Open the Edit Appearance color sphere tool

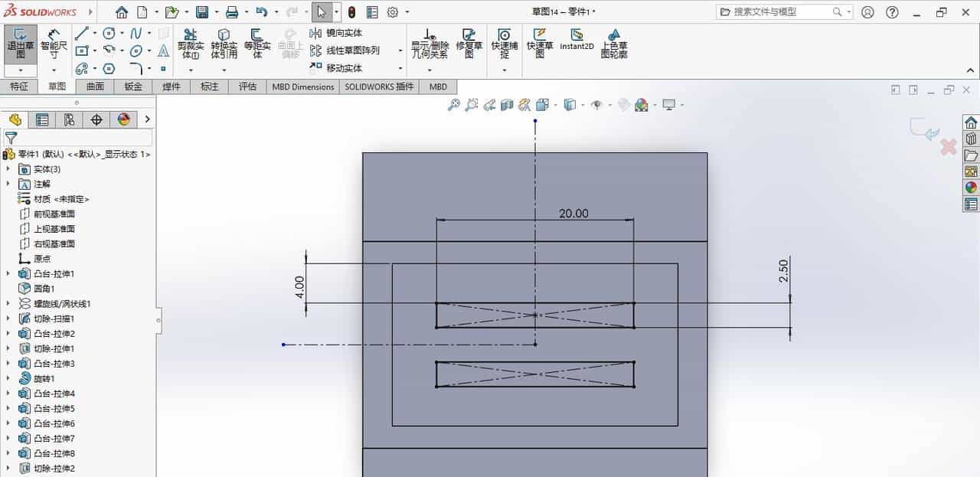(640, 104)
